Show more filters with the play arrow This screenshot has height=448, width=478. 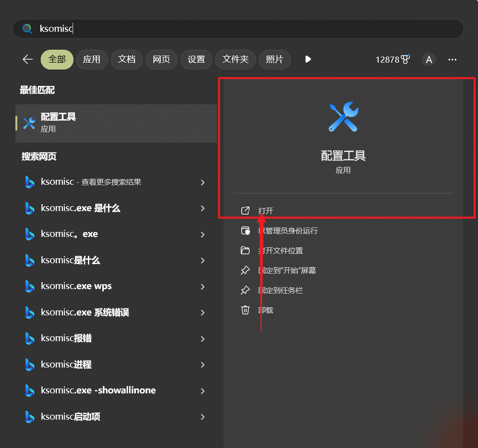(x=308, y=59)
